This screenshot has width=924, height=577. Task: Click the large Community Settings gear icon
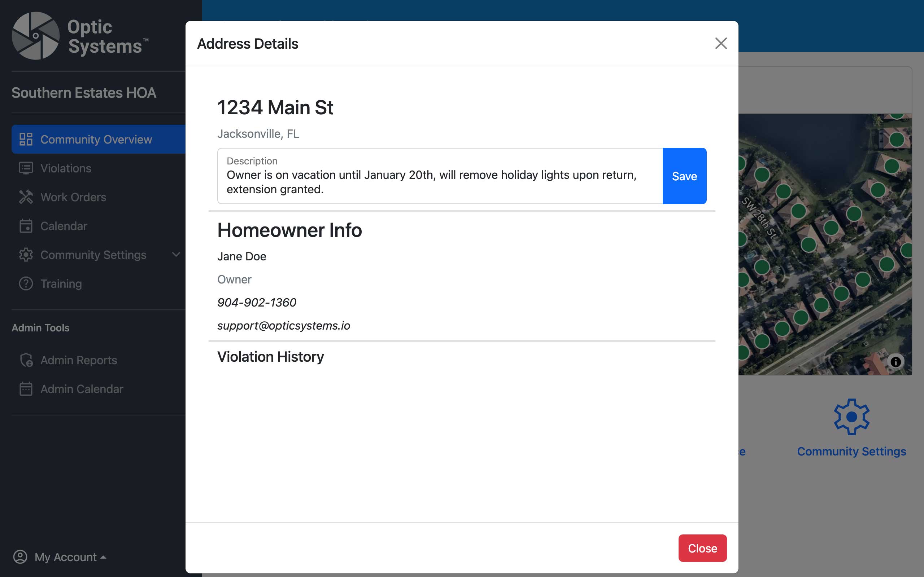click(x=851, y=417)
